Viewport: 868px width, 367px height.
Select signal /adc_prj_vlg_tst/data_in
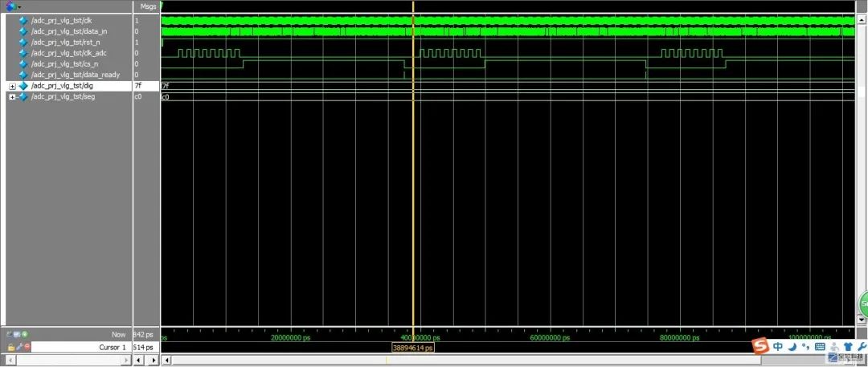[x=68, y=31]
